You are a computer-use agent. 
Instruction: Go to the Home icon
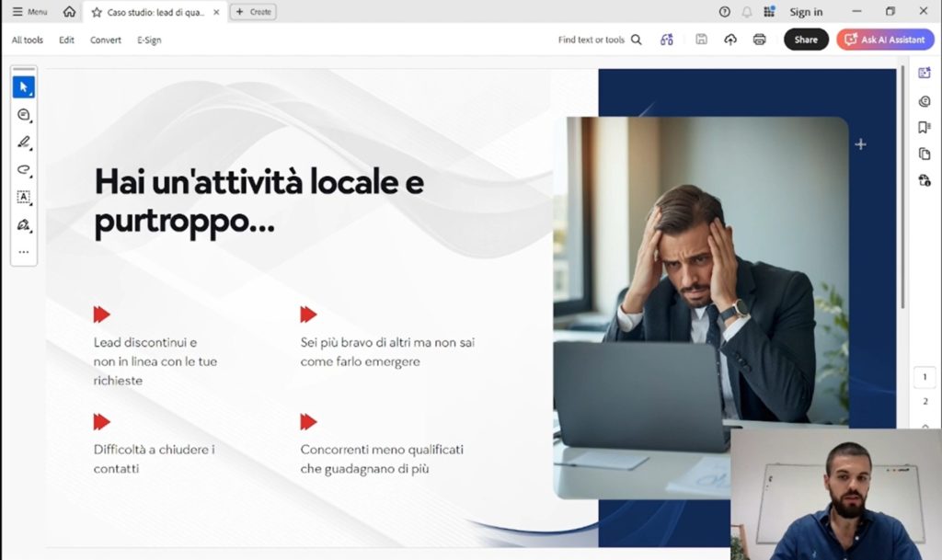coord(70,11)
